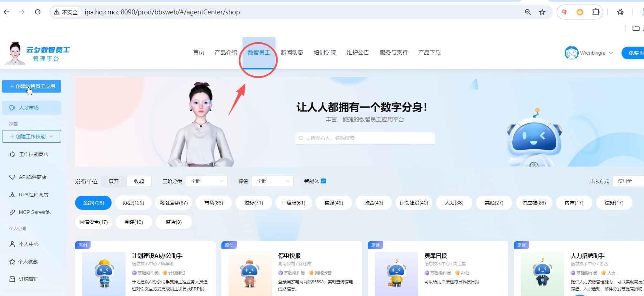Select the 网络运营(87) category filter
This screenshot has height=296, width=644.
[173, 203]
